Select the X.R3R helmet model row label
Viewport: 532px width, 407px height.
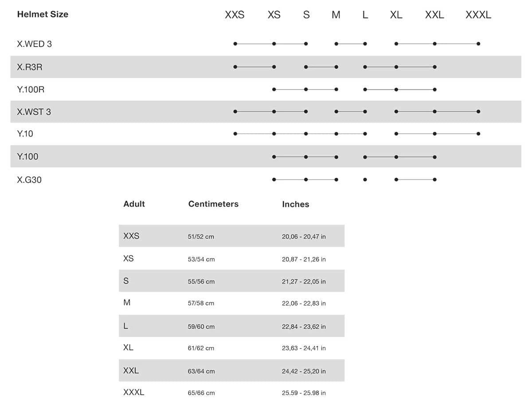pyautogui.click(x=30, y=67)
